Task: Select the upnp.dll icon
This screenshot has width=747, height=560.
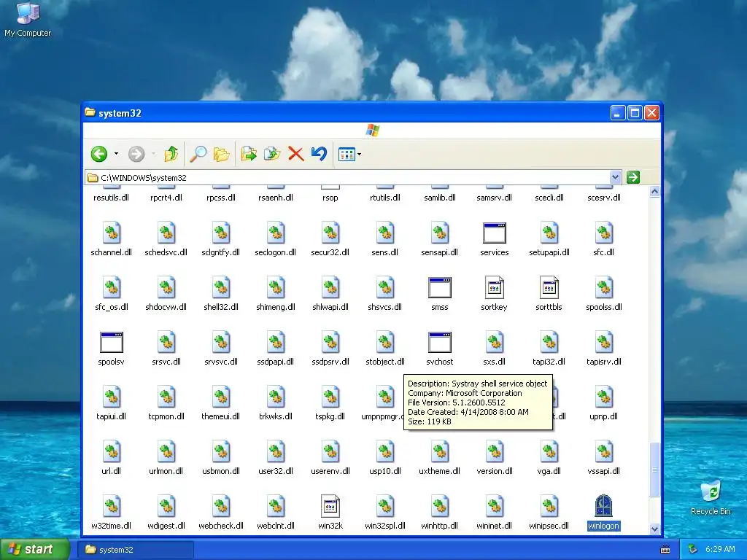Action: coord(603,397)
